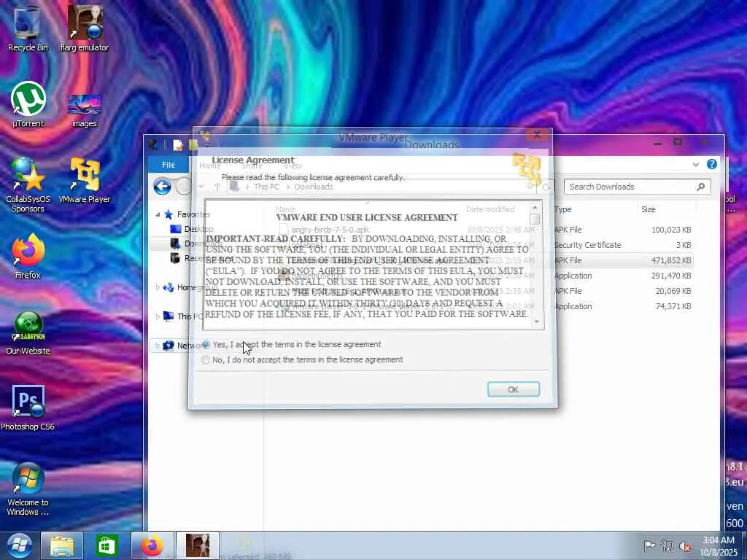Select the Firefox desktop shortcut
Image resolution: width=747 pixels, height=560 pixels.
(x=28, y=256)
